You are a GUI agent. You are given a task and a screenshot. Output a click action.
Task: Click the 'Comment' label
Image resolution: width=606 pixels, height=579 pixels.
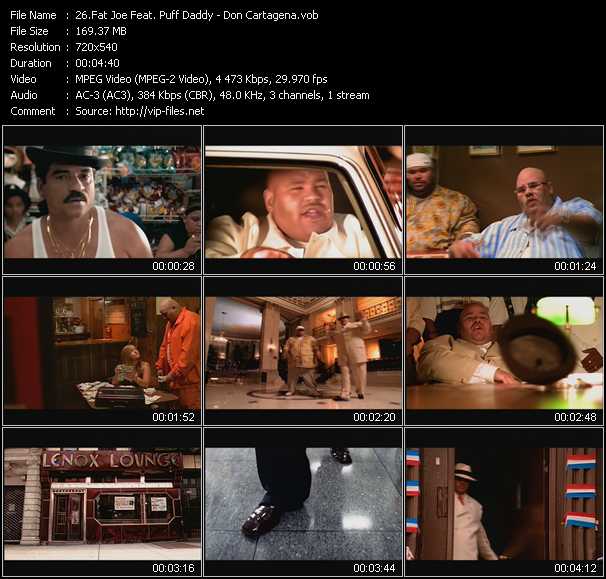click(33, 111)
